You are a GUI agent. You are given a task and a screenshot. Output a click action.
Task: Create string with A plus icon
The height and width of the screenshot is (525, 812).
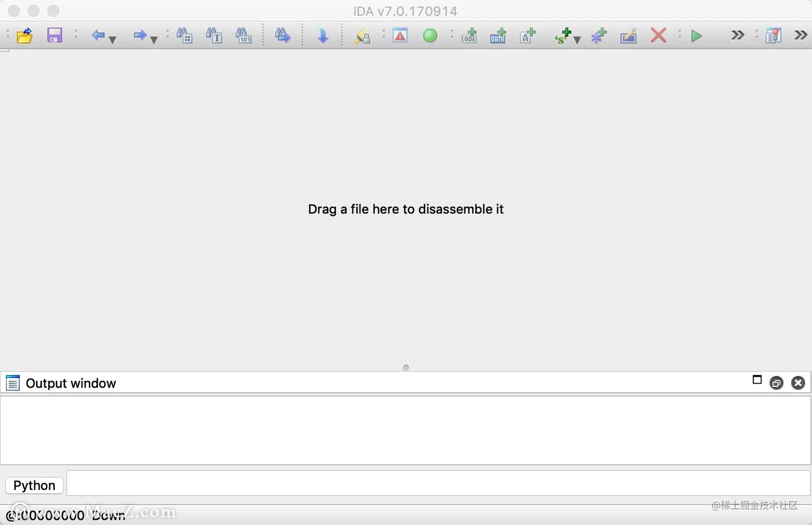pos(528,36)
